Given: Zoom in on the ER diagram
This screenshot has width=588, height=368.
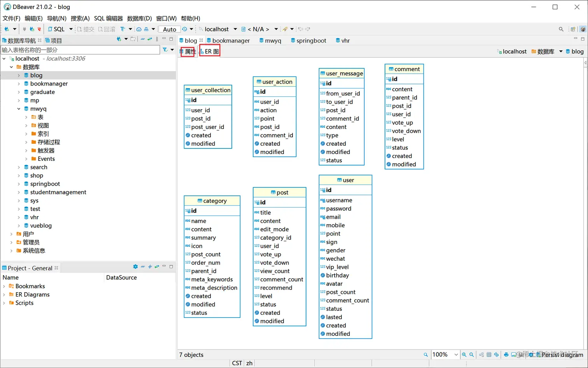Looking at the screenshot, I should tap(464, 355).
